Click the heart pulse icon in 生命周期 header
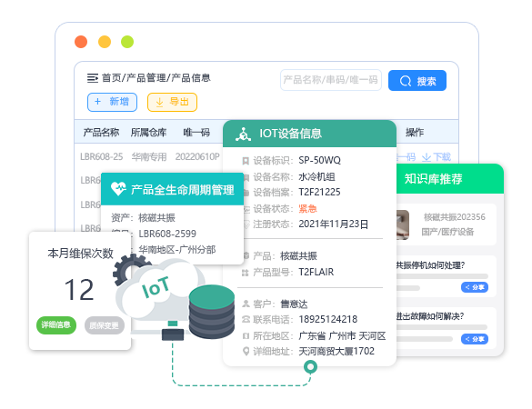 point(118,188)
